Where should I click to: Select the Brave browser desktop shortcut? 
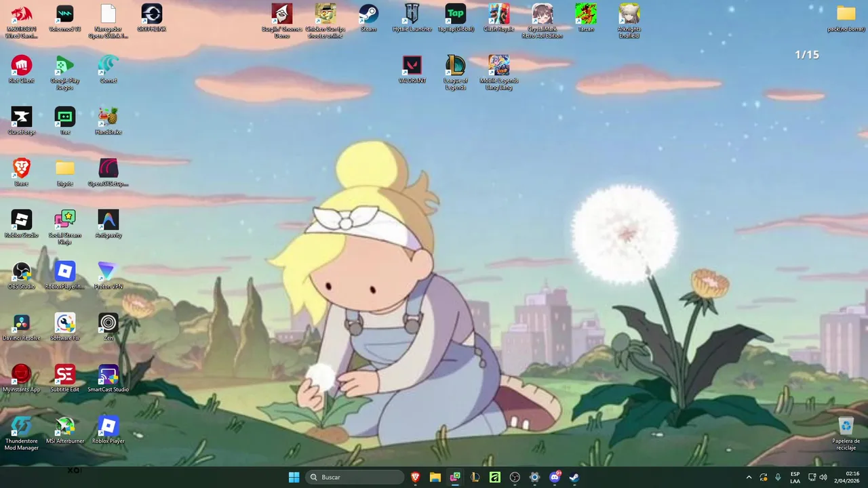pyautogui.click(x=22, y=173)
